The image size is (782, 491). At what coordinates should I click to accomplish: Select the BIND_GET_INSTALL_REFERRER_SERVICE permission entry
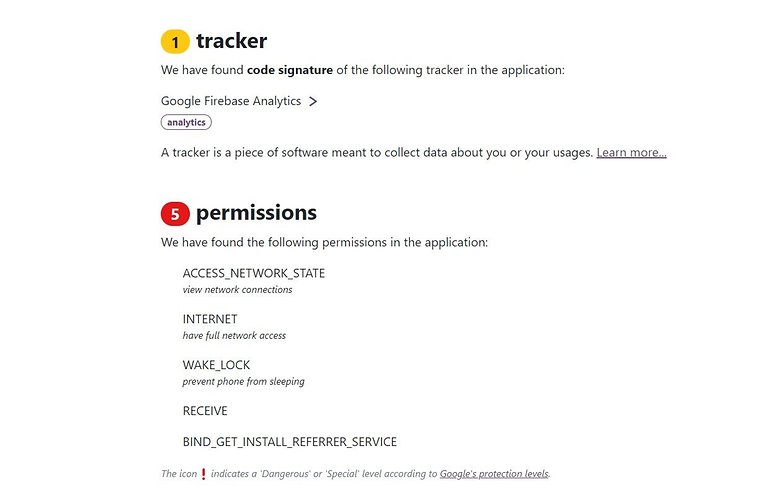[290, 442]
